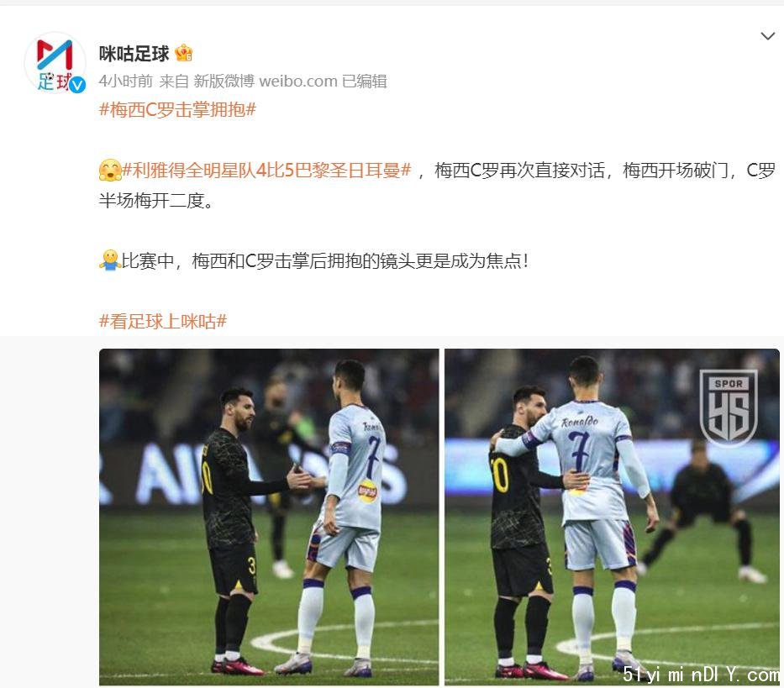Open the right hugging photo thumbnail
The width and height of the screenshot is (784, 688).
tap(612, 517)
